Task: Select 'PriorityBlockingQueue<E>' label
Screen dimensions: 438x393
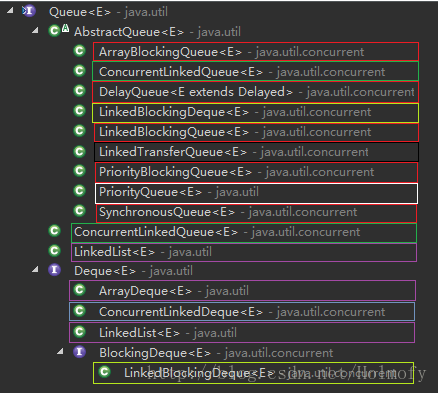Action: tap(175, 172)
